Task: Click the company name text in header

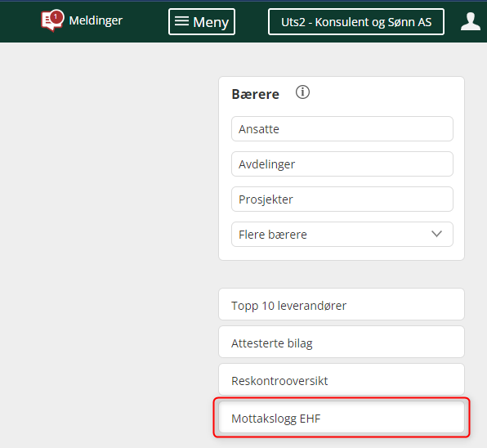Action: click(356, 22)
